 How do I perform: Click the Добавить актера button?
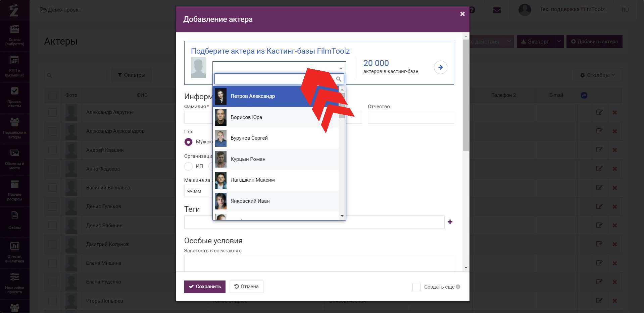tap(594, 42)
